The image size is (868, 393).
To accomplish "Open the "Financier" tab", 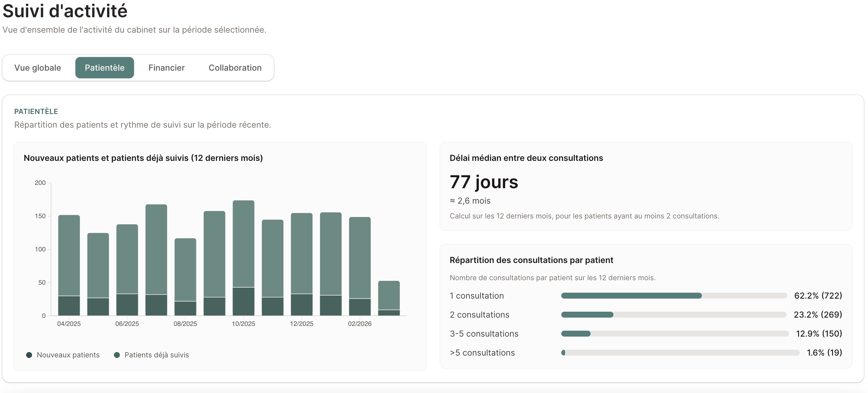I will click(166, 67).
